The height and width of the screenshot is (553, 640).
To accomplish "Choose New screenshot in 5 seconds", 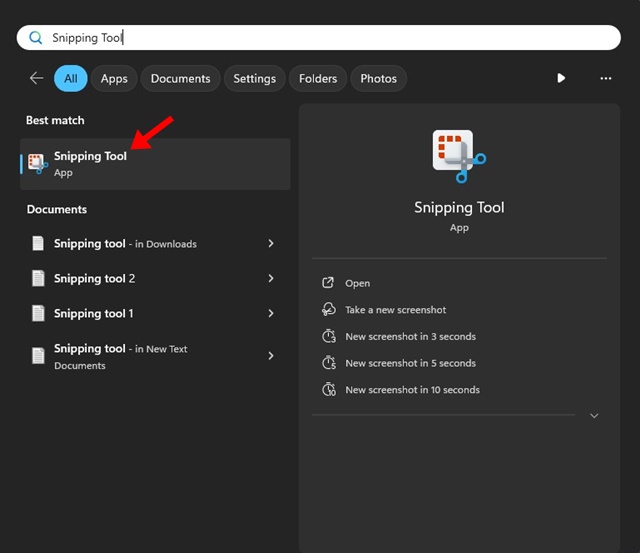I will (x=410, y=363).
